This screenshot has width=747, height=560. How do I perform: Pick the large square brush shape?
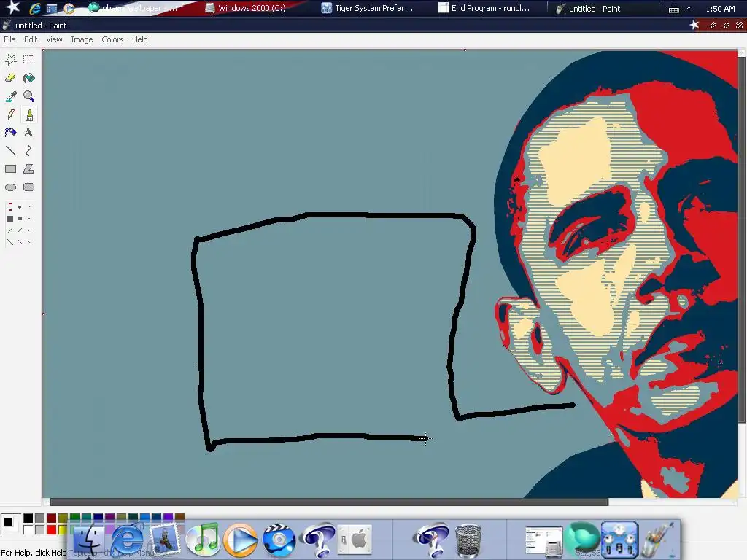10,219
